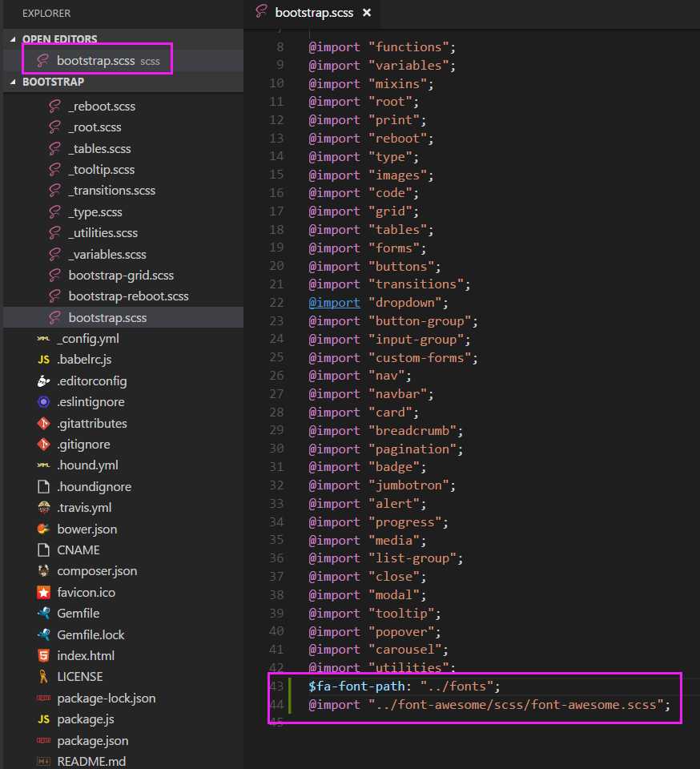Open package.js file

point(86,719)
